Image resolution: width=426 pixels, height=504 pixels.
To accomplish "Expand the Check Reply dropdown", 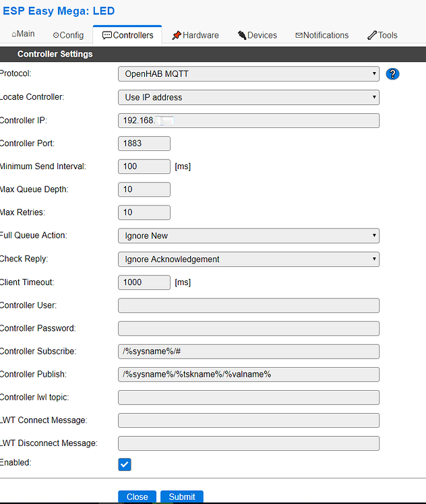I will (249, 259).
